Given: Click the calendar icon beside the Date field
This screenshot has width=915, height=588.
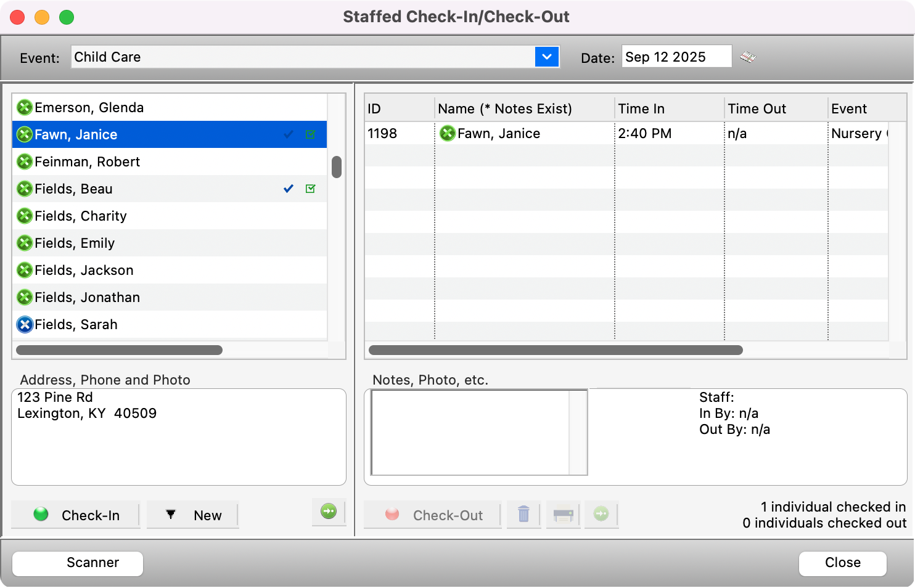Looking at the screenshot, I should tap(748, 57).
